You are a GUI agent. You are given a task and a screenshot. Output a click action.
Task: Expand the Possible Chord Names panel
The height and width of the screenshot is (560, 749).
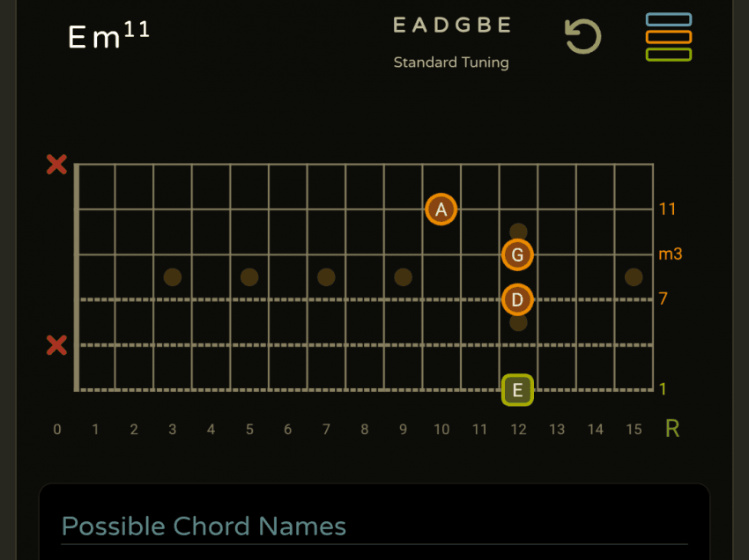point(204,527)
